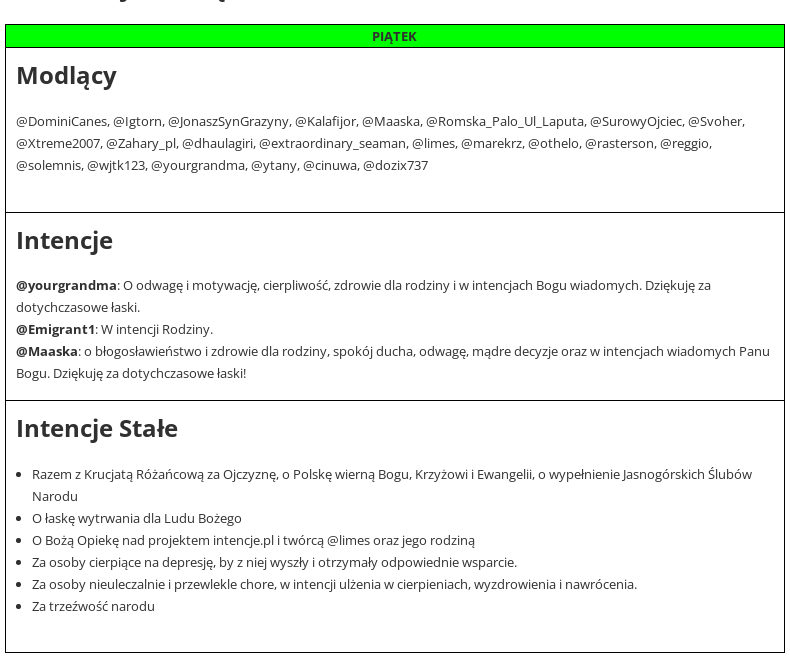This screenshot has width=790, height=658.
Task: Click @limes in the Intencje Stałe list
Action: click(x=347, y=540)
